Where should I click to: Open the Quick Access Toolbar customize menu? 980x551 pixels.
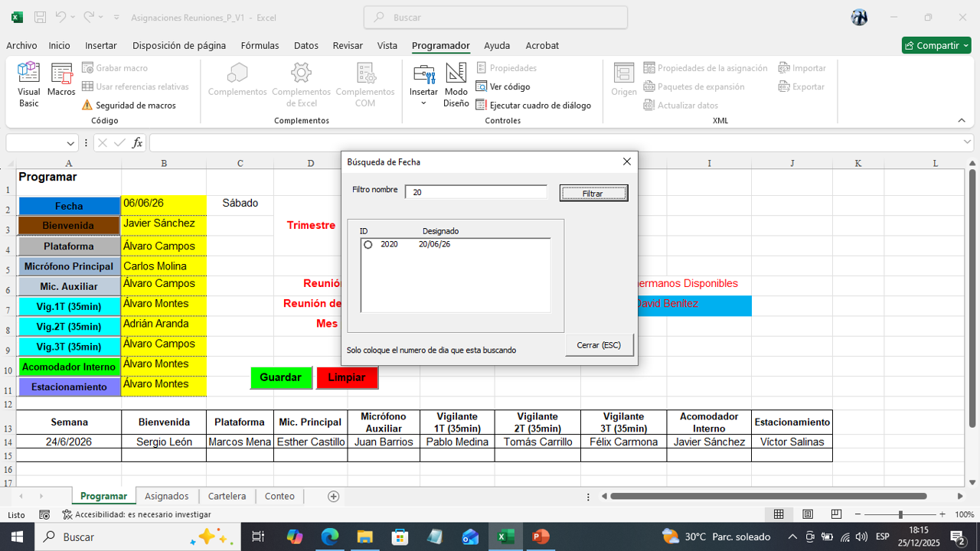coord(116,17)
